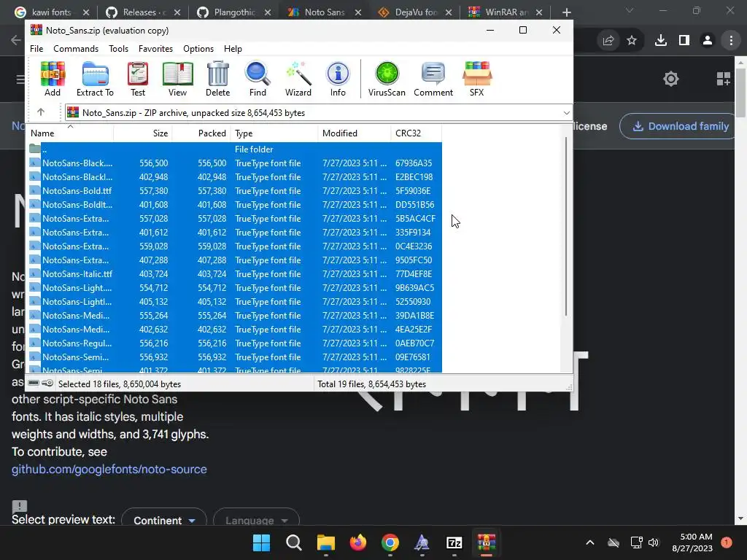Open Windows Start button
The image size is (747, 560).
(x=261, y=542)
